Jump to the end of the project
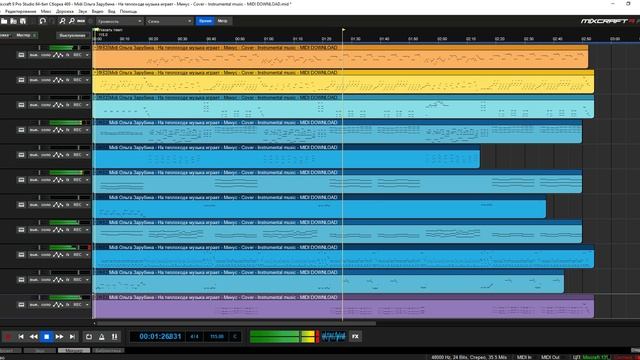640x360 pixels. tap(72, 337)
